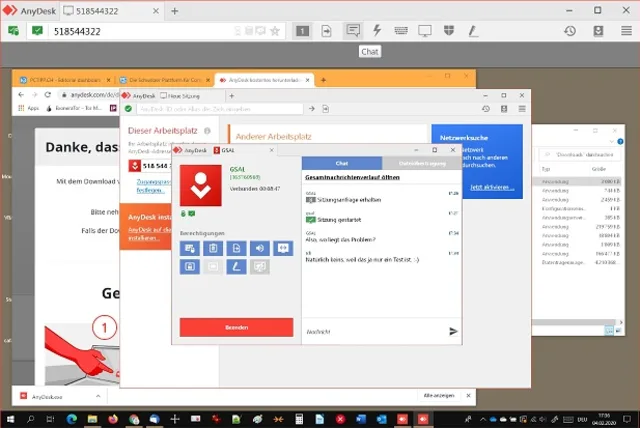This screenshot has height=428, width=640.
Task: Open the Display monitor settings icon
Action: (425, 31)
